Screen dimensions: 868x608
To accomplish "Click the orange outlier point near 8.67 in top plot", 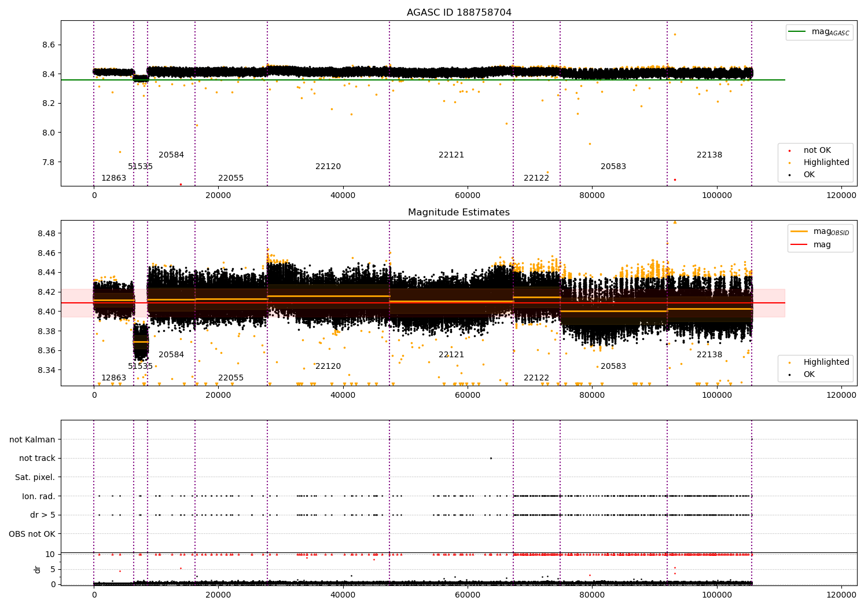I will coord(675,34).
